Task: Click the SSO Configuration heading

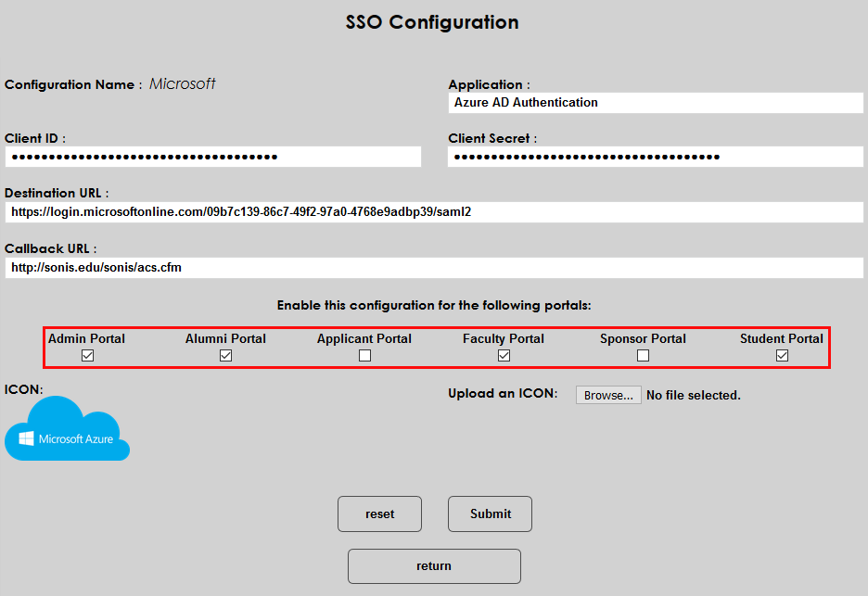Action: coord(432,22)
